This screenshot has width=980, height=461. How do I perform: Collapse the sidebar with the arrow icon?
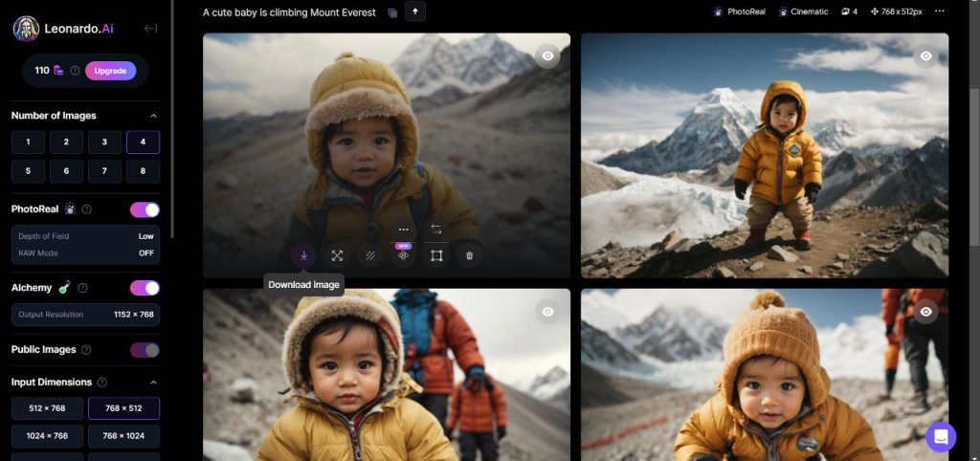pos(150,29)
